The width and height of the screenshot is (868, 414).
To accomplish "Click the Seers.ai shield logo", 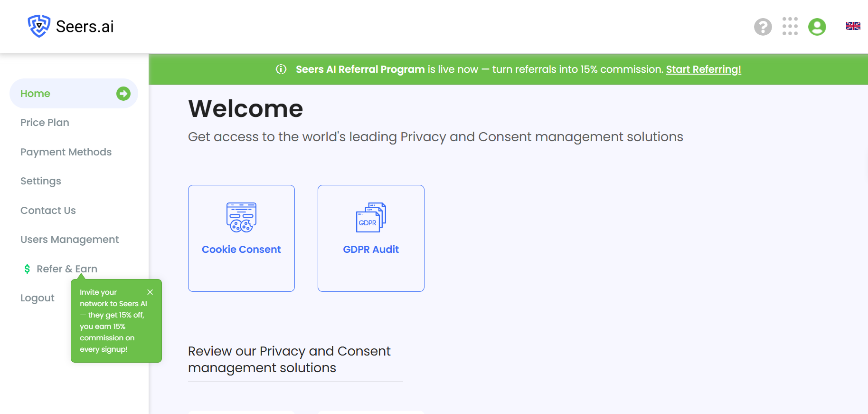I will point(39,26).
